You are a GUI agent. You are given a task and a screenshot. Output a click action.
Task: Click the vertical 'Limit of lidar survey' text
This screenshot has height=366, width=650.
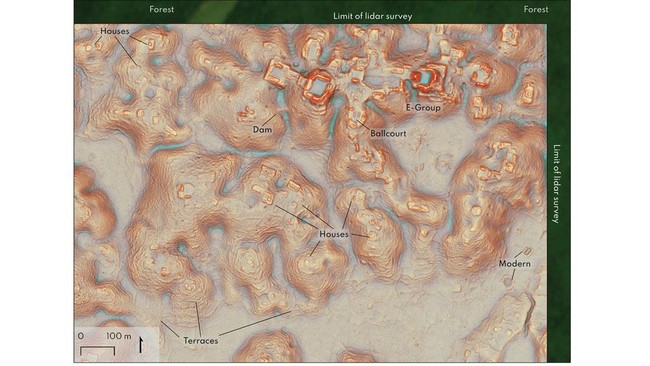(x=557, y=184)
